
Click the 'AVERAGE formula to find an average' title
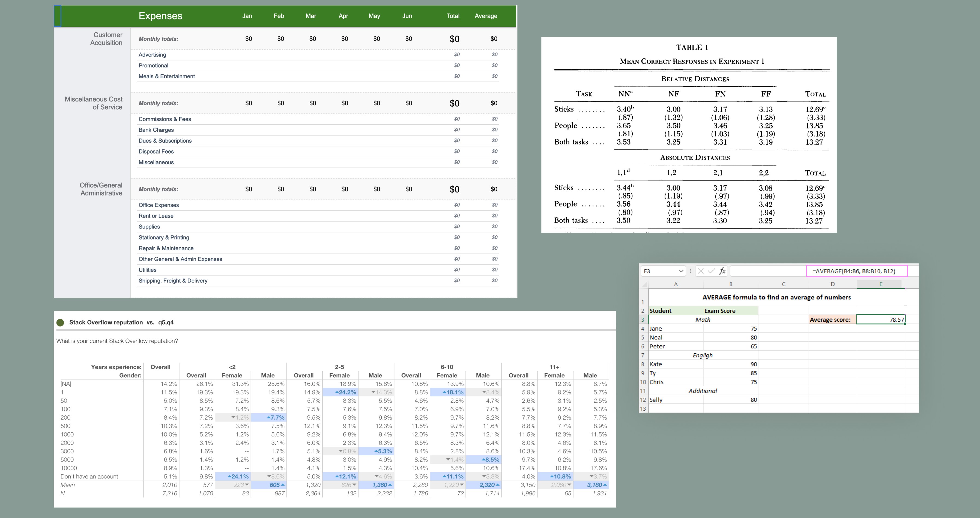776,297
